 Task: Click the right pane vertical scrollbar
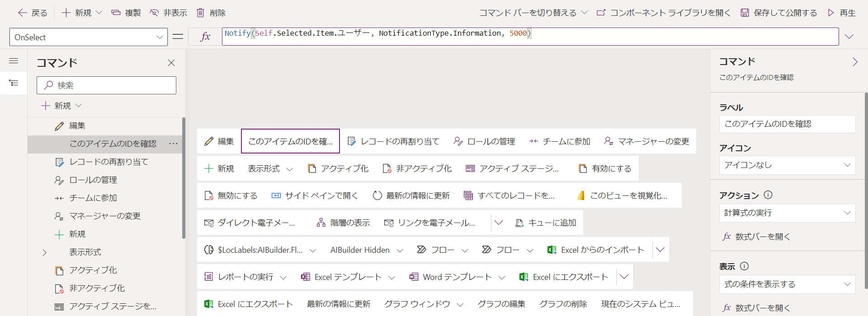click(866, 191)
